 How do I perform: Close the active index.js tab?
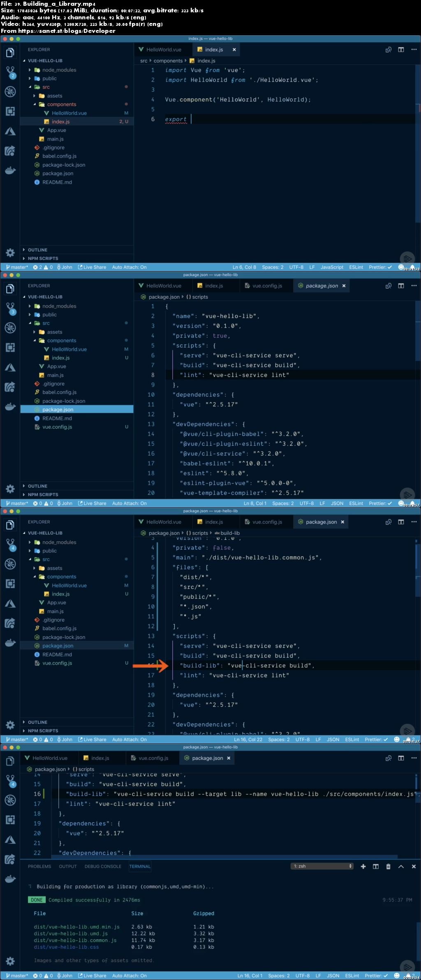234,50
